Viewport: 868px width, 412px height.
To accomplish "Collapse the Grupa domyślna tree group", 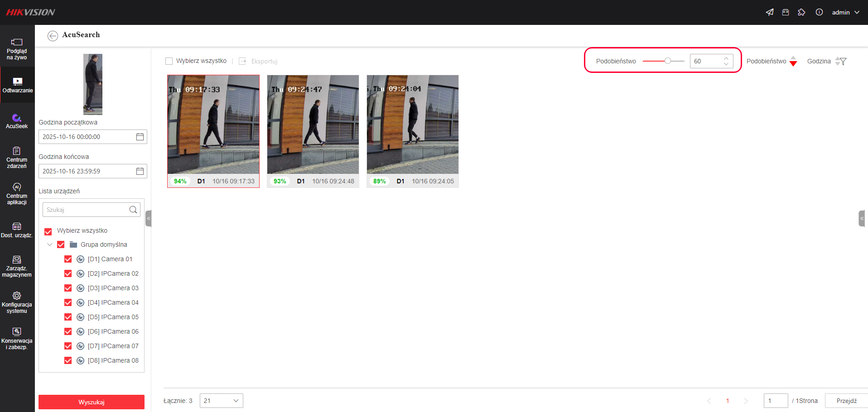I will (x=50, y=244).
